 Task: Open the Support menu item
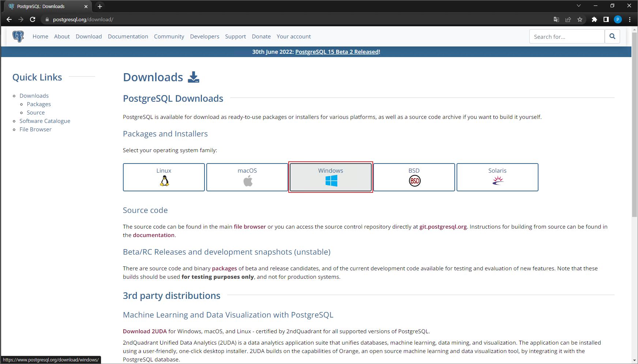pos(236,36)
